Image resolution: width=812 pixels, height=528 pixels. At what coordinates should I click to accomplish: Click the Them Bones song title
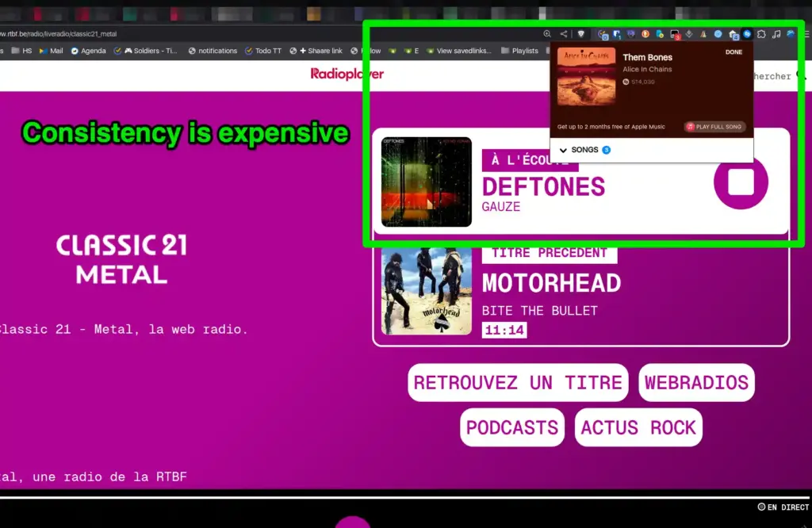(647, 57)
